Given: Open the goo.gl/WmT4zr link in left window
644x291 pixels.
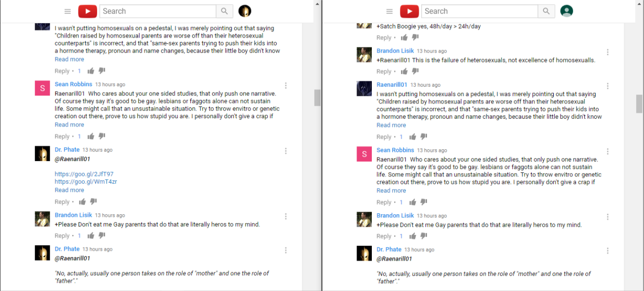Looking at the screenshot, I should point(86,182).
